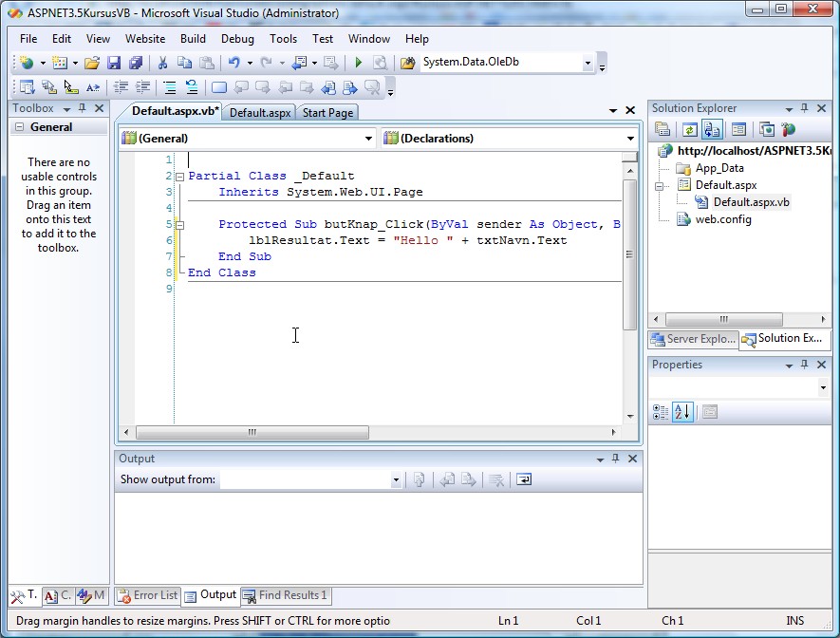
Task: Toggle Word Wrap in the Output pane
Action: pyautogui.click(x=524, y=479)
